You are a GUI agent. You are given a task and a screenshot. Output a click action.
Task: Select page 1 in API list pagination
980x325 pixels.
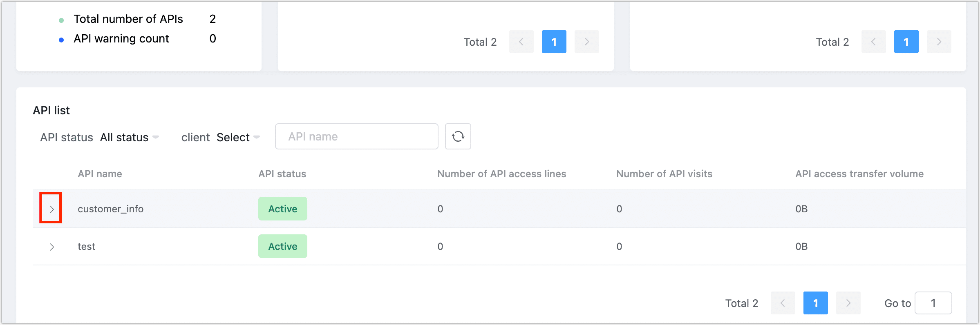pos(815,303)
